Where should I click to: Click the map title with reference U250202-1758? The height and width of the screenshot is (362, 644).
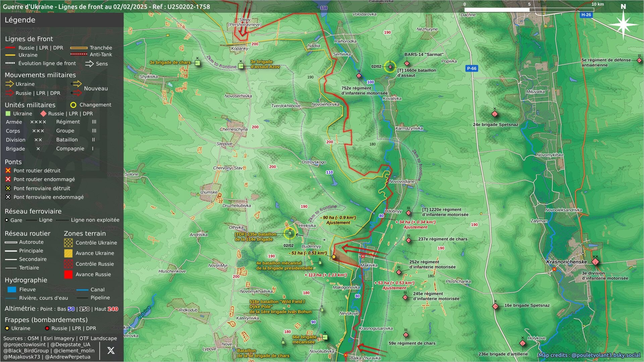(x=106, y=7)
